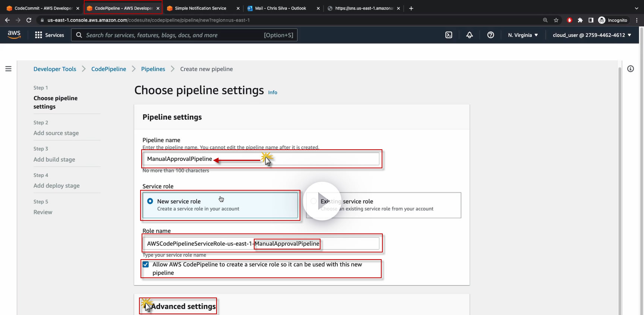Click the video play button overlay
The image size is (644, 315).
tap(322, 201)
